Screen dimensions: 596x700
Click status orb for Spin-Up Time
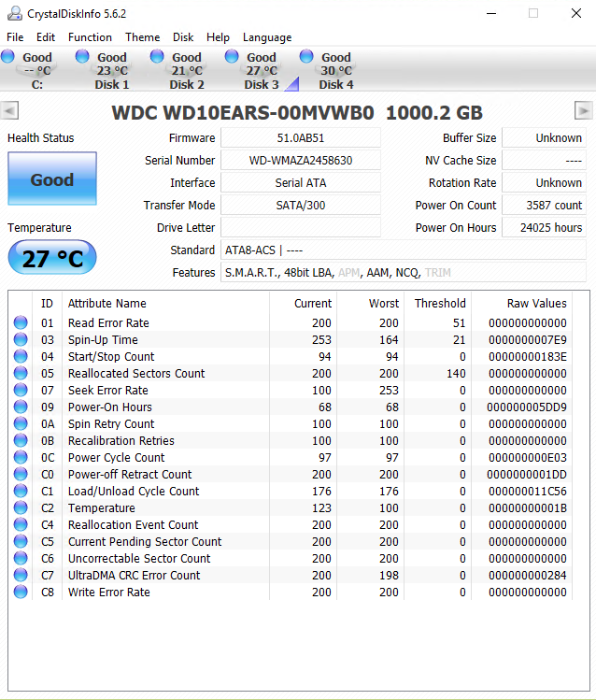pos(21,339)
